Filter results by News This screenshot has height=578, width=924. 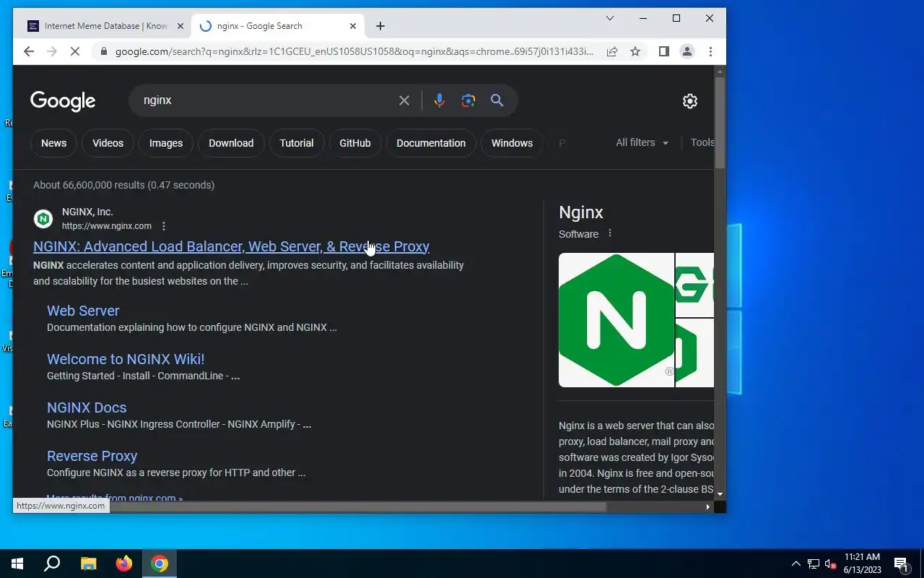(53, 143)
